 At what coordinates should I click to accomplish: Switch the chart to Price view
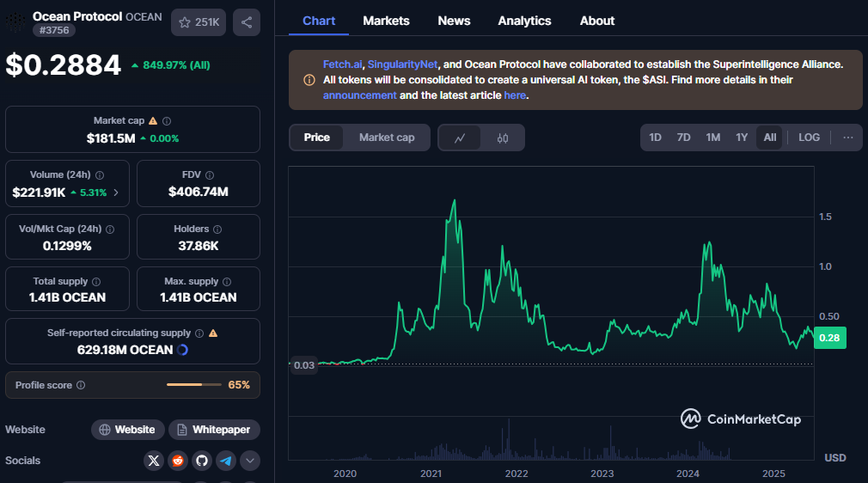316,138
